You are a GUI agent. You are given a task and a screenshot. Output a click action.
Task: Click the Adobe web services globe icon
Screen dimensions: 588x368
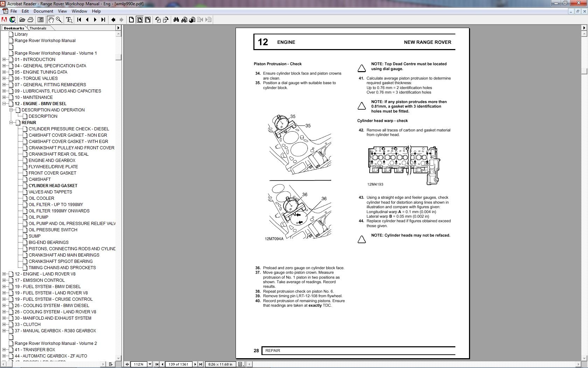coord(13,20)
